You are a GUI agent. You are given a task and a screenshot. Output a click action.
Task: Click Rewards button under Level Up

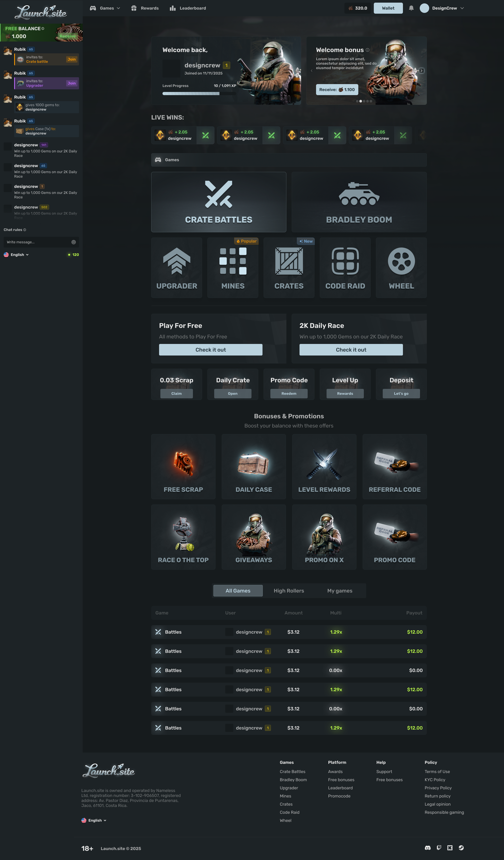tap(345, 394)
